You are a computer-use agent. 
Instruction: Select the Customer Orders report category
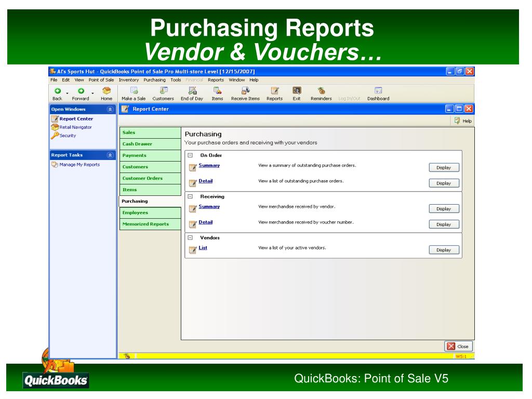tap(150, 179)
